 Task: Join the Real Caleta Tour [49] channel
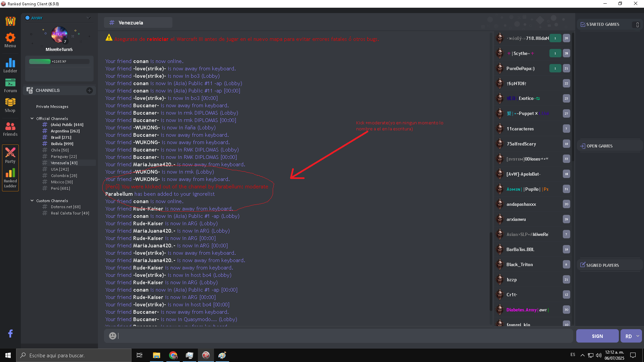(70, 213)
